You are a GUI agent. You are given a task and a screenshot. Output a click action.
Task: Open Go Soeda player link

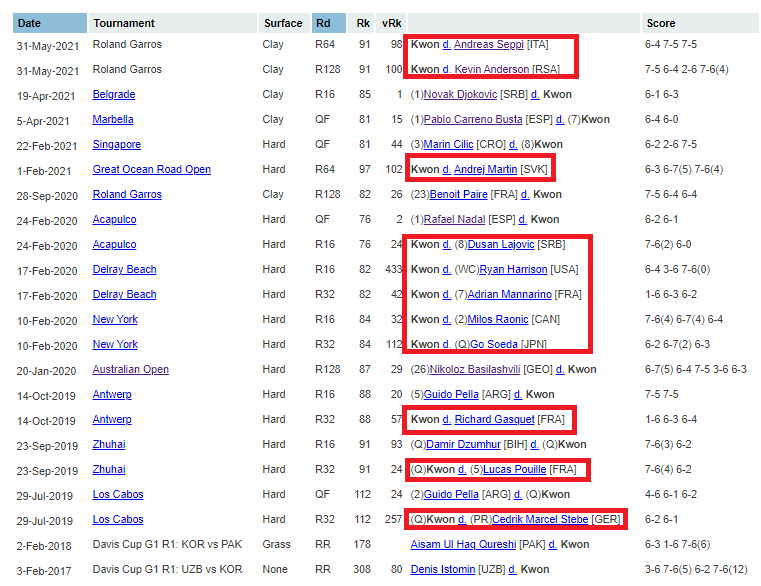pos(494,344)
